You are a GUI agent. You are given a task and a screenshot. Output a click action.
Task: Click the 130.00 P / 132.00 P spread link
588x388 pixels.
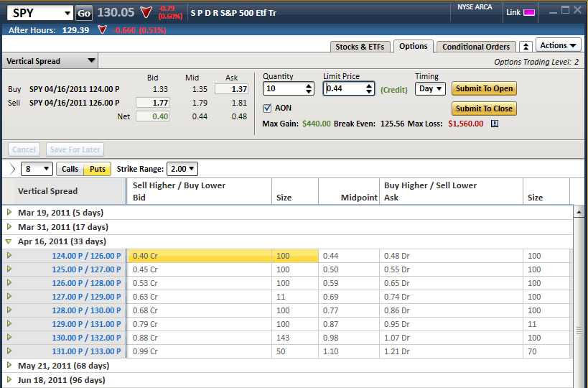click(x=86, y=338)
